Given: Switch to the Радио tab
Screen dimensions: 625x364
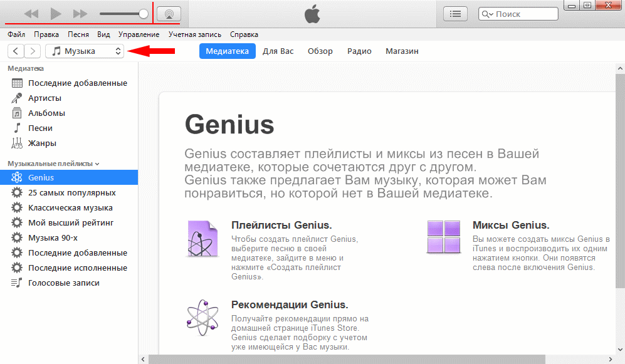Looking at the screenshot, I should 359,51.
